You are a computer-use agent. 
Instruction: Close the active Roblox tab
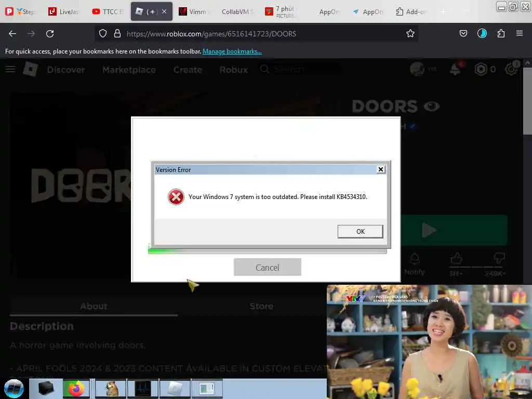click(164, 11)
